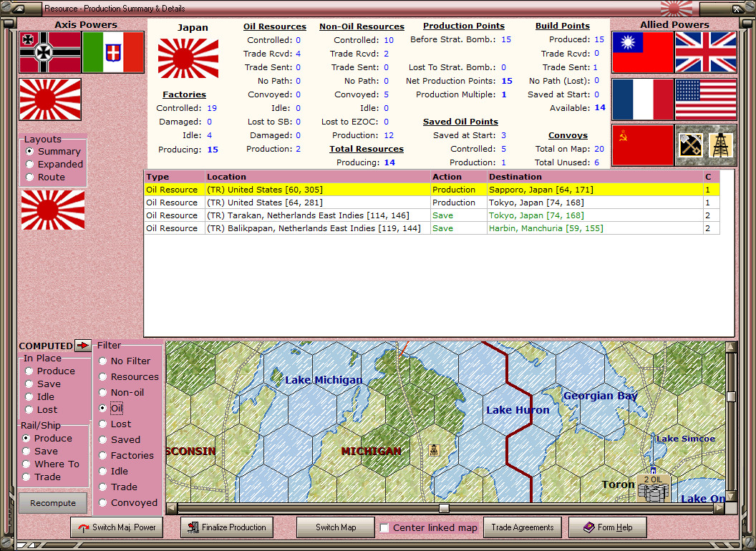Select the United States flag in Allied Powers
756x551 pixels.
[706, 100]
